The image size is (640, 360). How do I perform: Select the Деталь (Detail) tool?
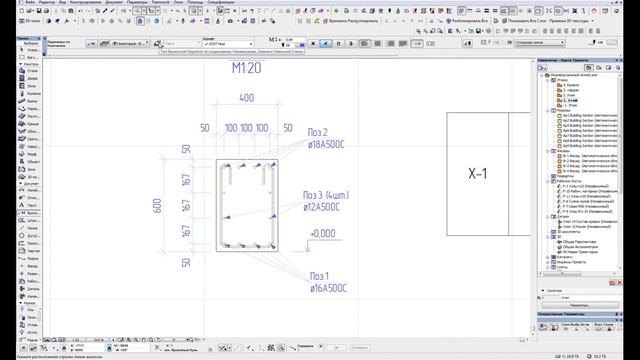click(x=29, y=289)
